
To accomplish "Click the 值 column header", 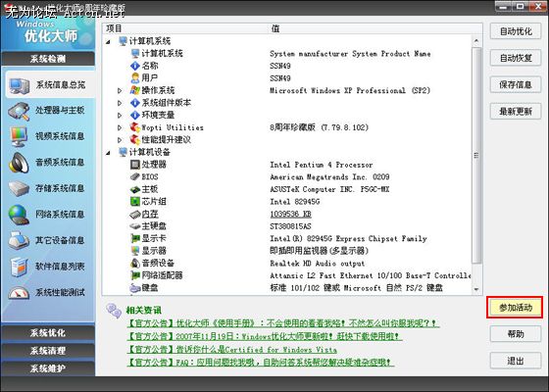I will click(275, 28).
